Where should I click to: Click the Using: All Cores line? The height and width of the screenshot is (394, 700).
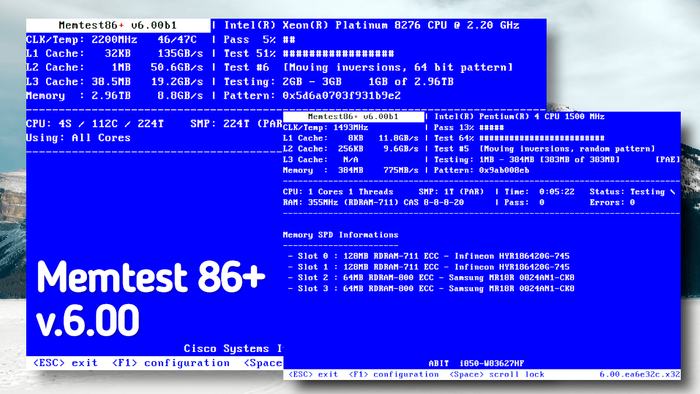tap(79, 138)
